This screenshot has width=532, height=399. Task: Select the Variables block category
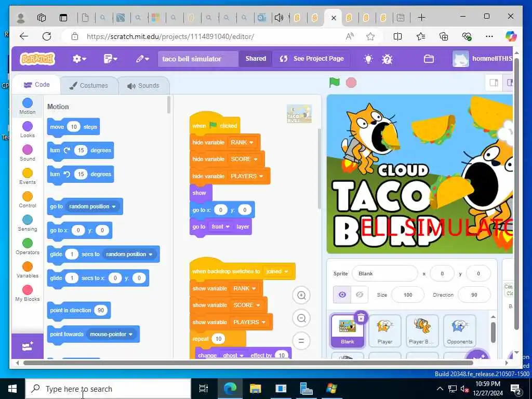pyautogui.click(x=28, y=270)
